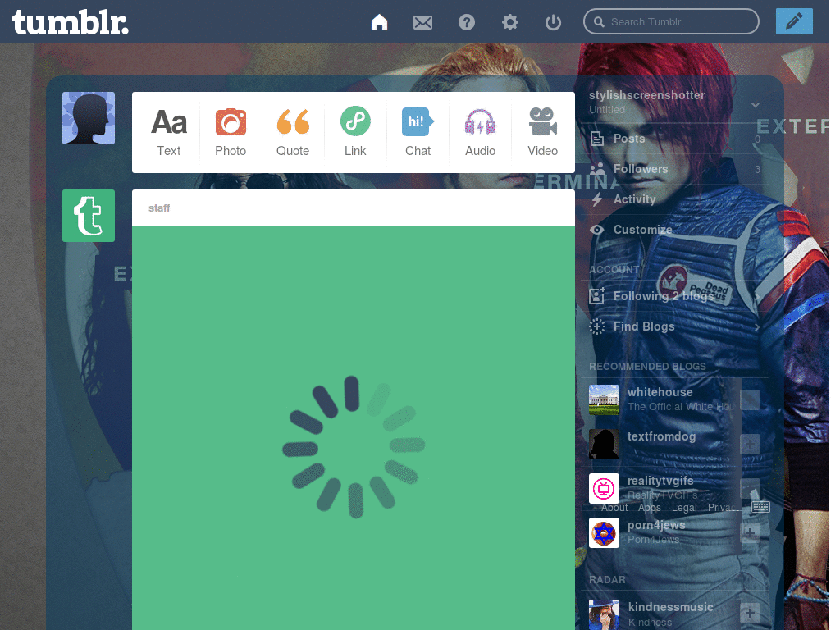Click the Posts page icon
This screenshot has width=840, height=630.
point(597,139)
